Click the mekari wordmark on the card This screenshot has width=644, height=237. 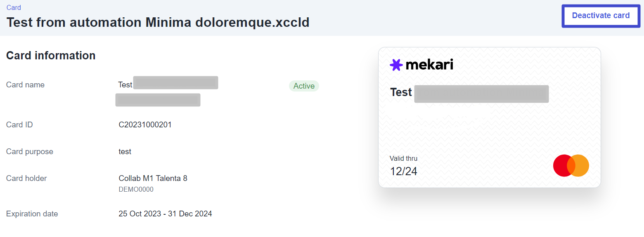[429, 65]
